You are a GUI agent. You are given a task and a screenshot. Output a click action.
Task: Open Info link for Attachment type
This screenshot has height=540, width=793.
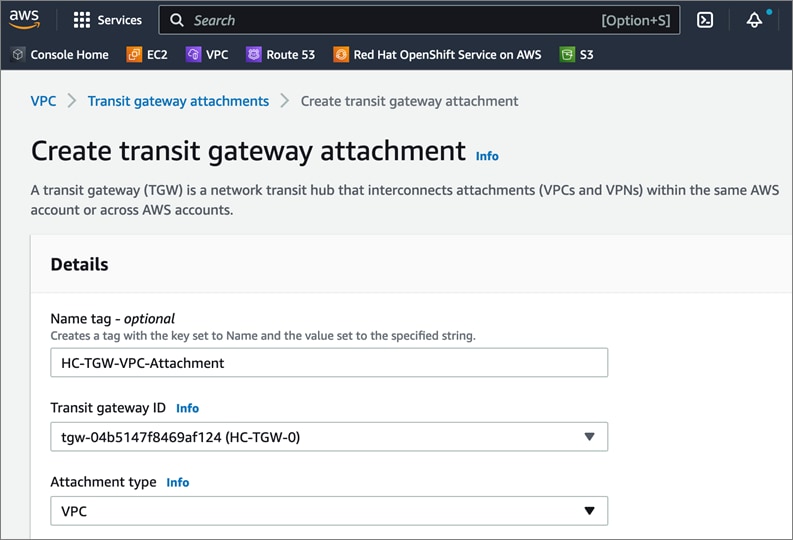point(178,482)
